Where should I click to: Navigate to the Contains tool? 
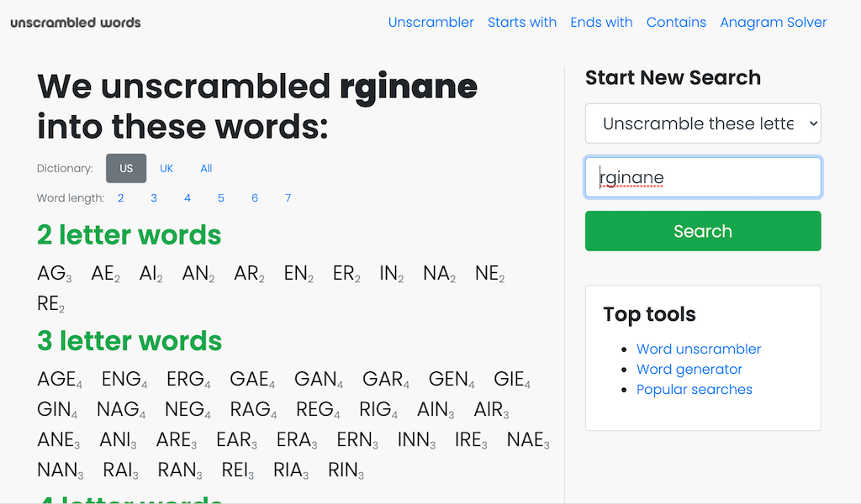(x=676, y=23)
